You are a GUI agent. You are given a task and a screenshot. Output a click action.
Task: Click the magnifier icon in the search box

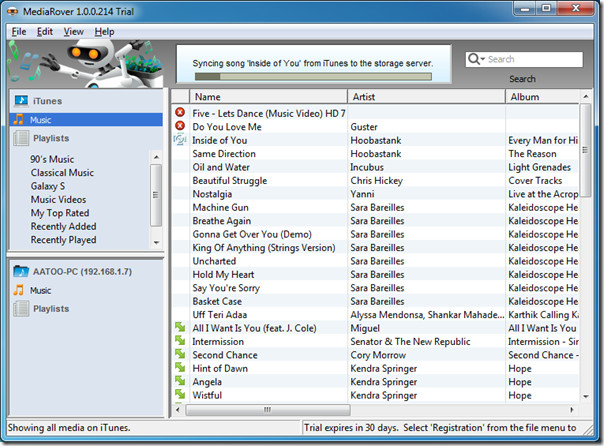(476, 60)
